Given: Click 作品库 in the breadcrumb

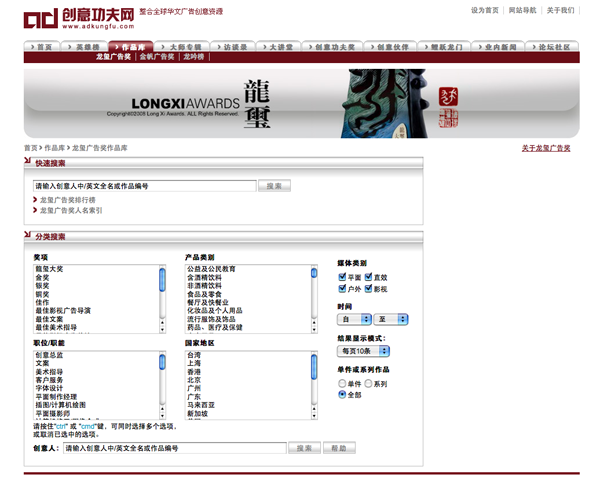Looking at the screenshot, I should point(54,148).
